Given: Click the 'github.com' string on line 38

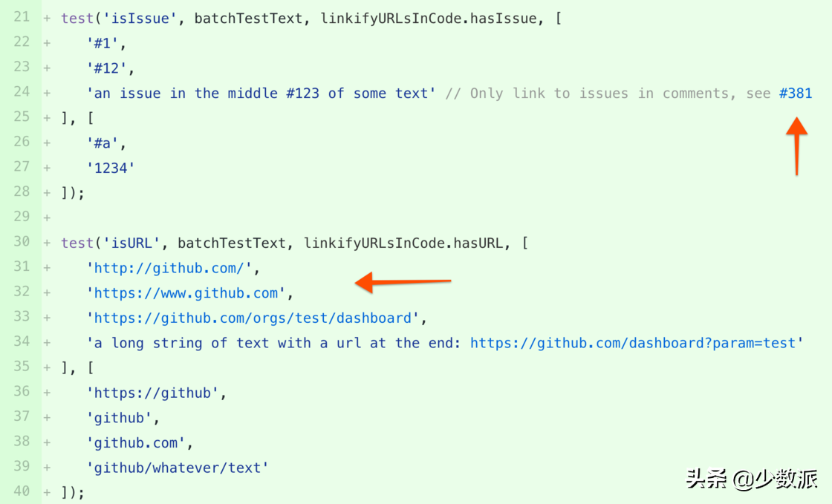Looking at the screenshot, I should (x=135, y=442).
